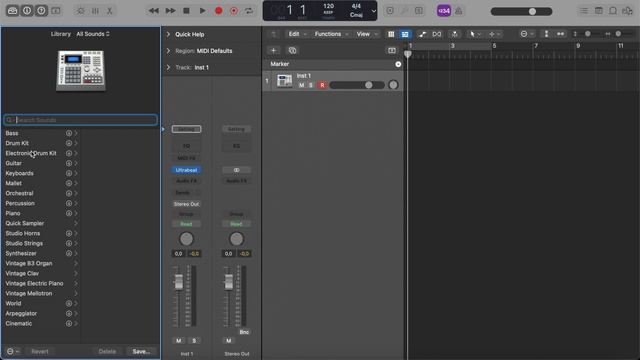The image size is (640, 360).
Task: Click the Duplicate Track button
Action: [292, 50]
